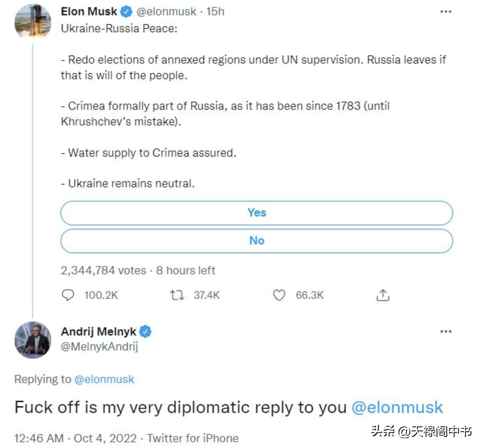Click the @elonmusk mention in reply text
This screenshot has width=483, height=448.
(x=397, y=407)
